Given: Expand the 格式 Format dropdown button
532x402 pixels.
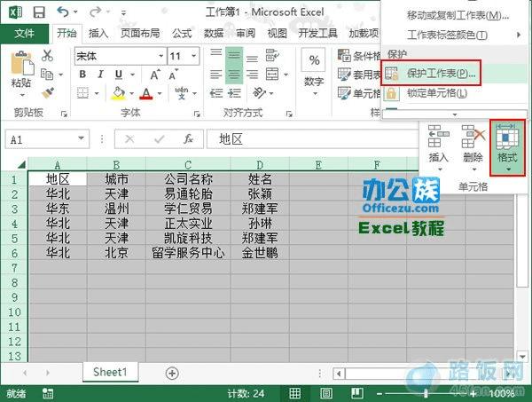Looking at the screenshot, I should click(x=507, y=147).
